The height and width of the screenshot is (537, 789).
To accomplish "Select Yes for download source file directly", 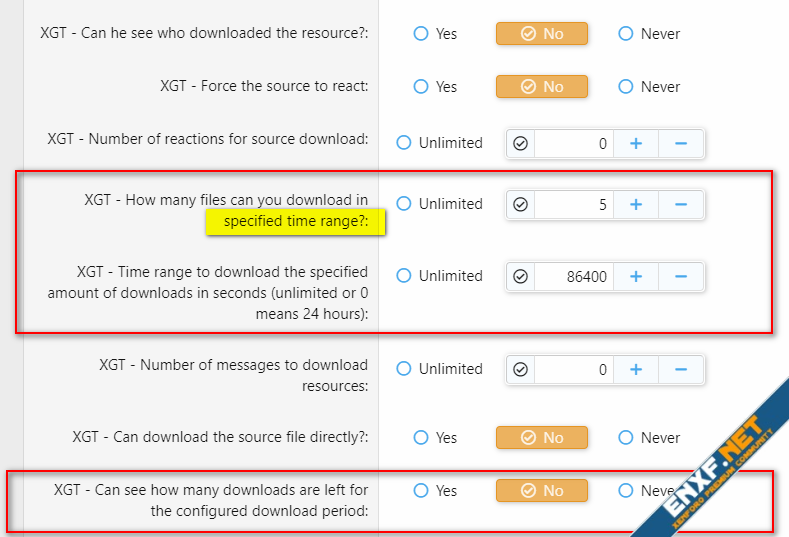I will (421, 438).
